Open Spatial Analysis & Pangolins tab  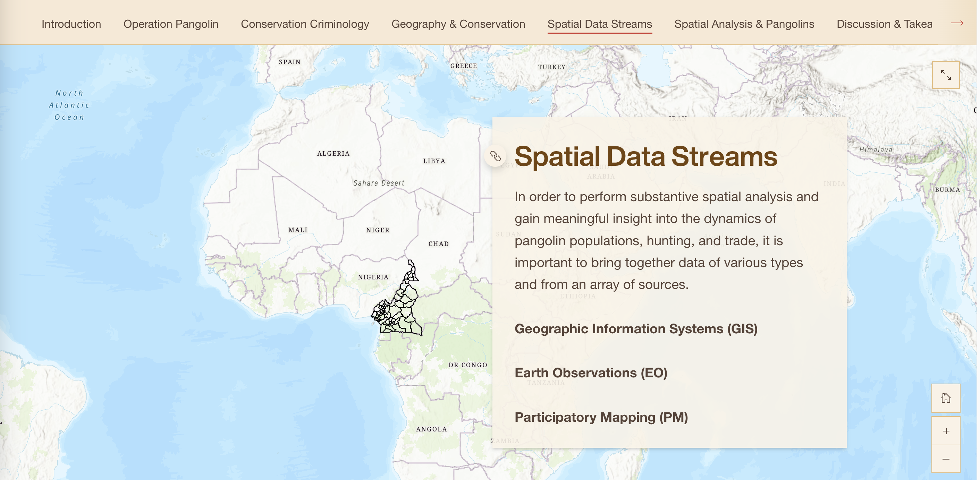pos(744,24)
